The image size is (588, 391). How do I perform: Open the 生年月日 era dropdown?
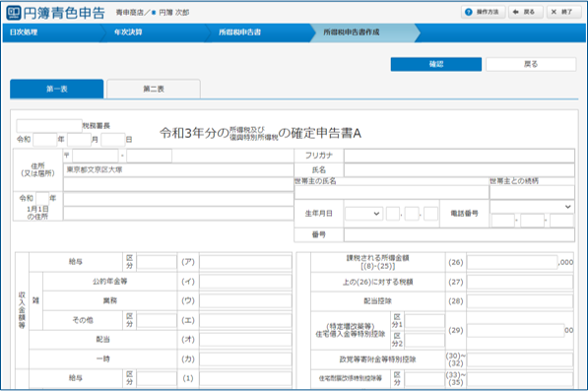pyautogui.click(x=363, y=214)
